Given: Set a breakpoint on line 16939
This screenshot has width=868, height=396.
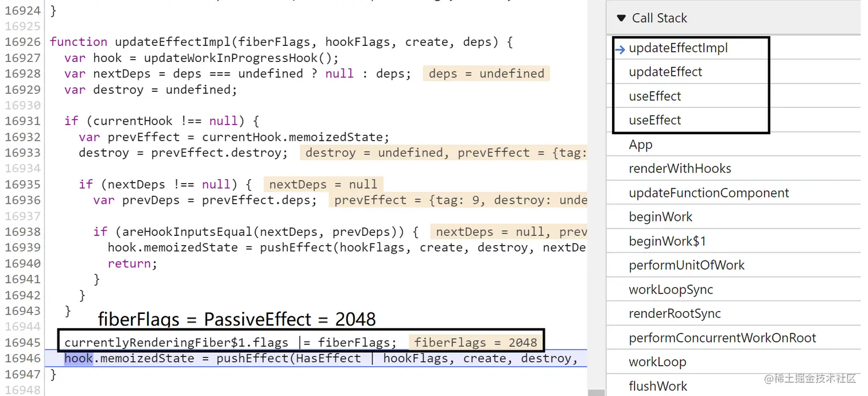Looking at the screenshot, I should click(x=23, y=247).
